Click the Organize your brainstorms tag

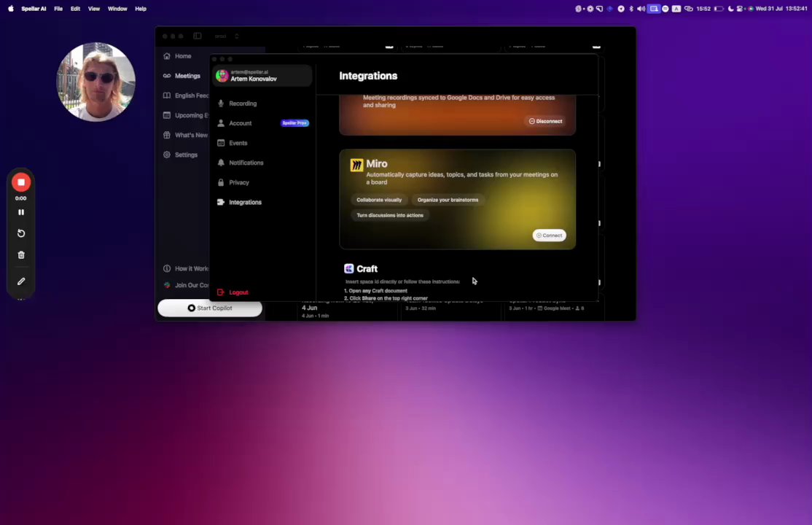pyautogui.click(x=448, y=200)
